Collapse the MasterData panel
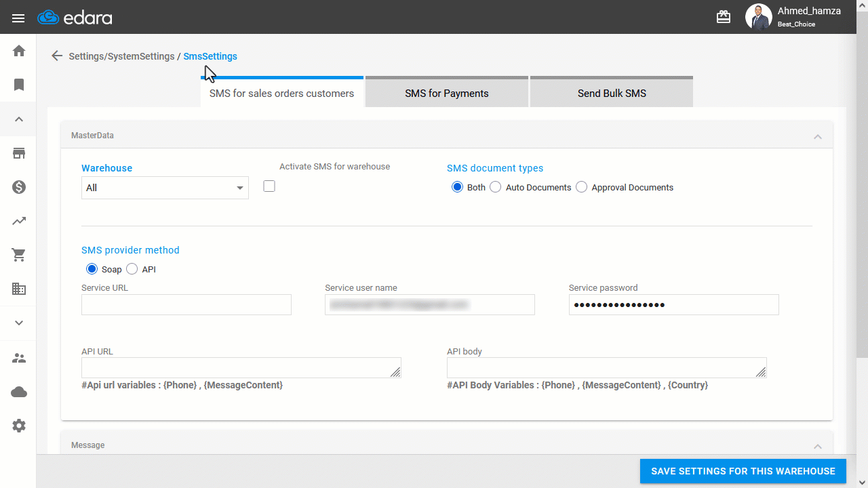Screen dimensions: 868x488 [818, 136]
